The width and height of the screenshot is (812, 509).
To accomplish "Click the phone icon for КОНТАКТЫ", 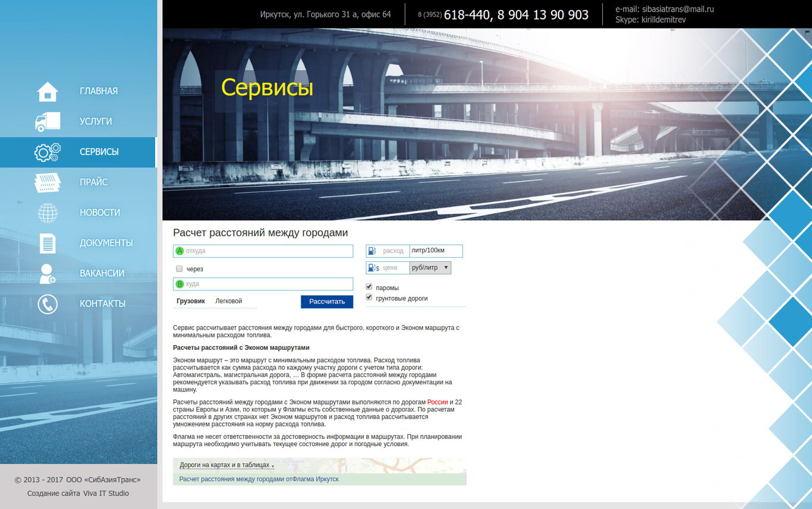I will coord(48,304).
